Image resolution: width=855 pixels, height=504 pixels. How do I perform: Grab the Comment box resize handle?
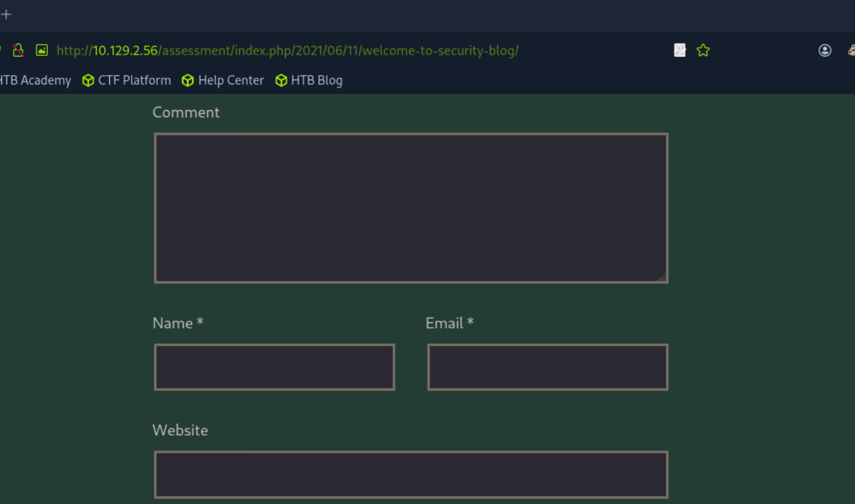[661, 277]
